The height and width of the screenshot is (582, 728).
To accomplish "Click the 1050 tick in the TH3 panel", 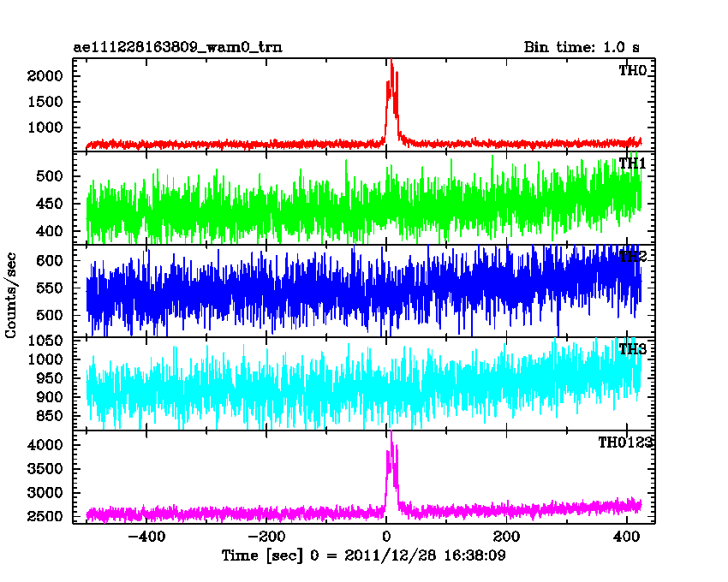I will (x=45, y=341).
